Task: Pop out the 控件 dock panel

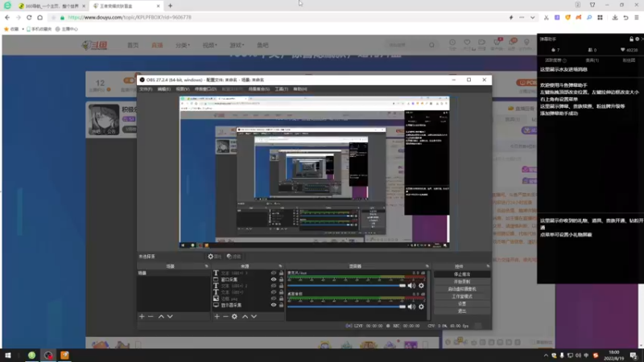Action: 488,266
